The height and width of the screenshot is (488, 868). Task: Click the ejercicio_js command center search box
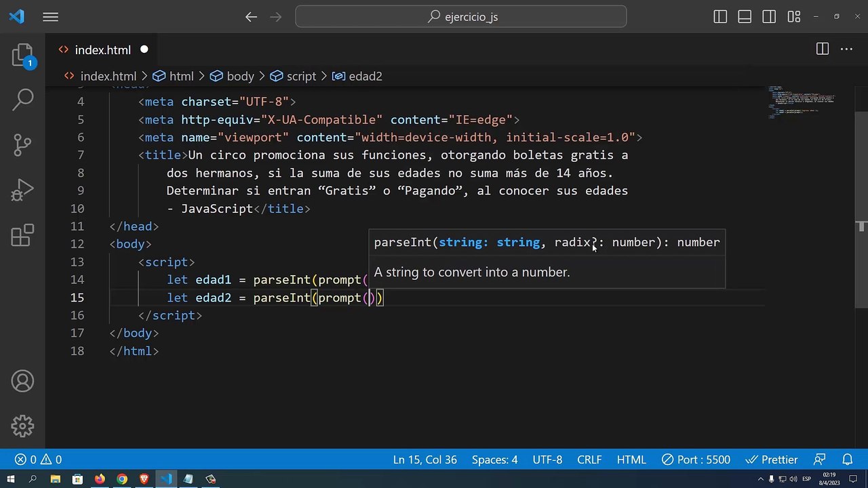pos(461,17)
